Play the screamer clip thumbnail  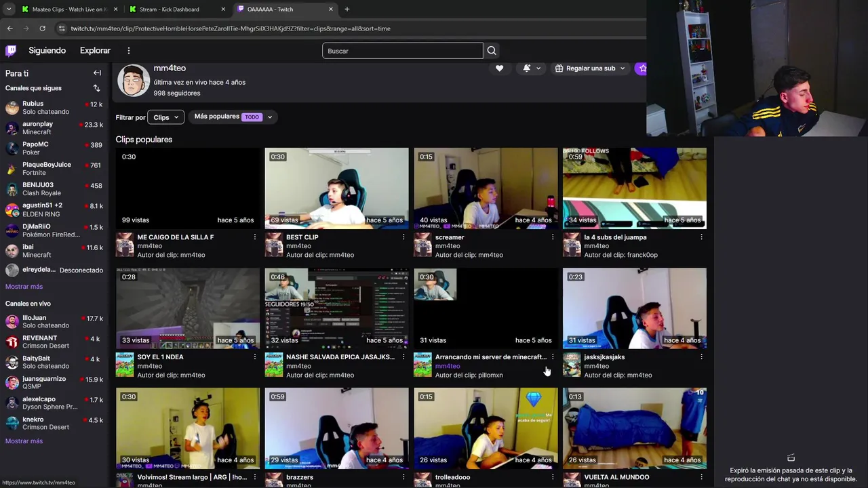point(486,188)
